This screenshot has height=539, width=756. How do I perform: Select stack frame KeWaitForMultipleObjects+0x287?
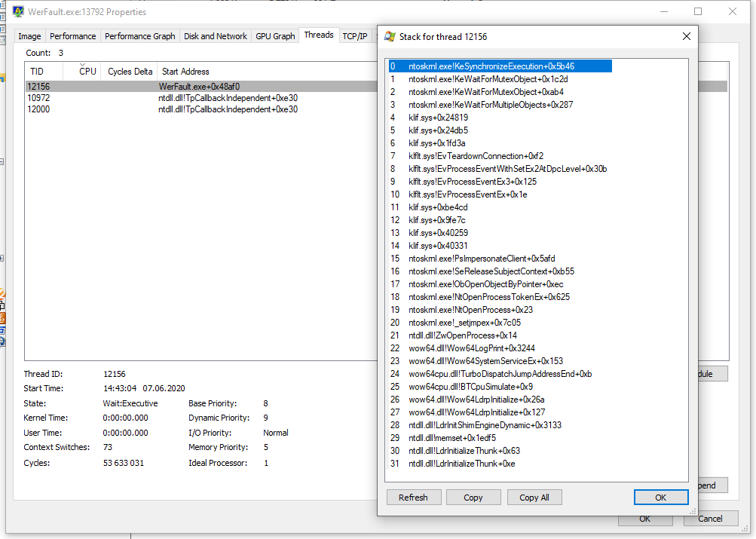(500, 105)
